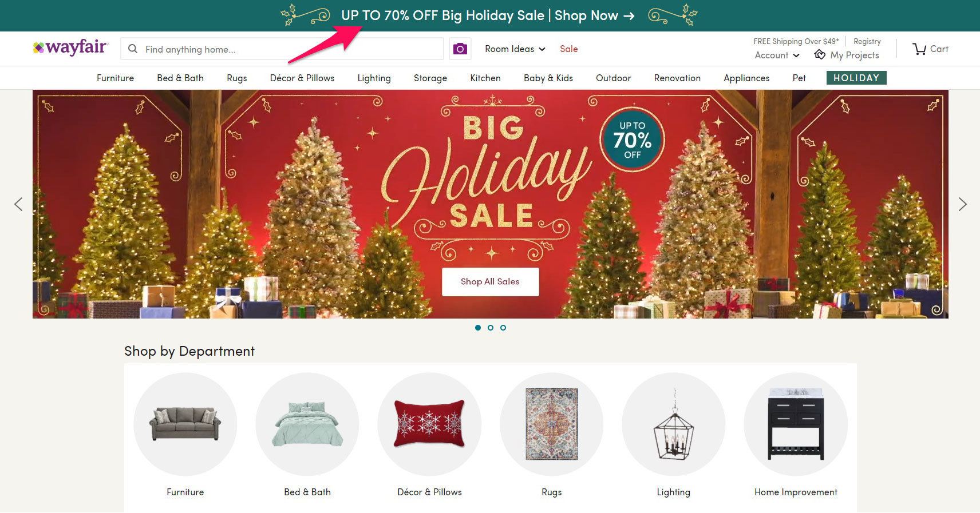Click the My Projects house icon
980x513 pixels.
click(820, 54)
